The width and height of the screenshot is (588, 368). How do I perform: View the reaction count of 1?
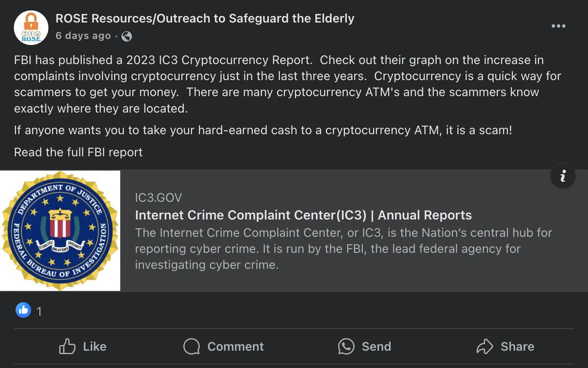[x=39, y=311]
